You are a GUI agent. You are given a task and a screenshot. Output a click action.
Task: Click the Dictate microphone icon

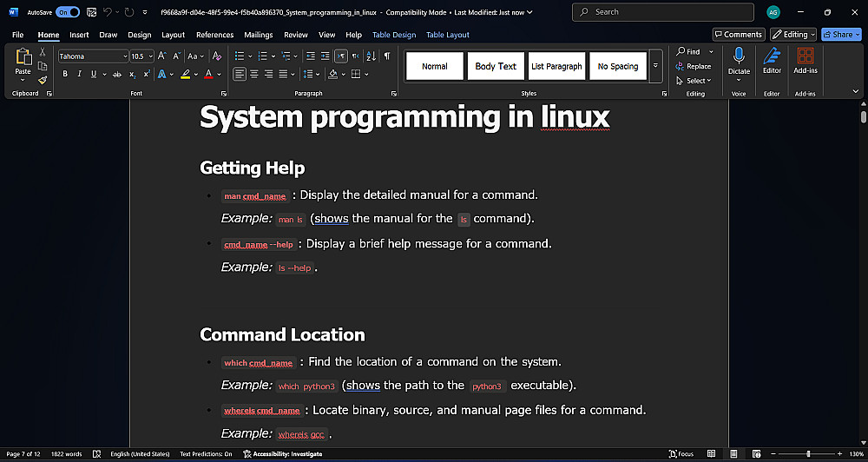739,56
